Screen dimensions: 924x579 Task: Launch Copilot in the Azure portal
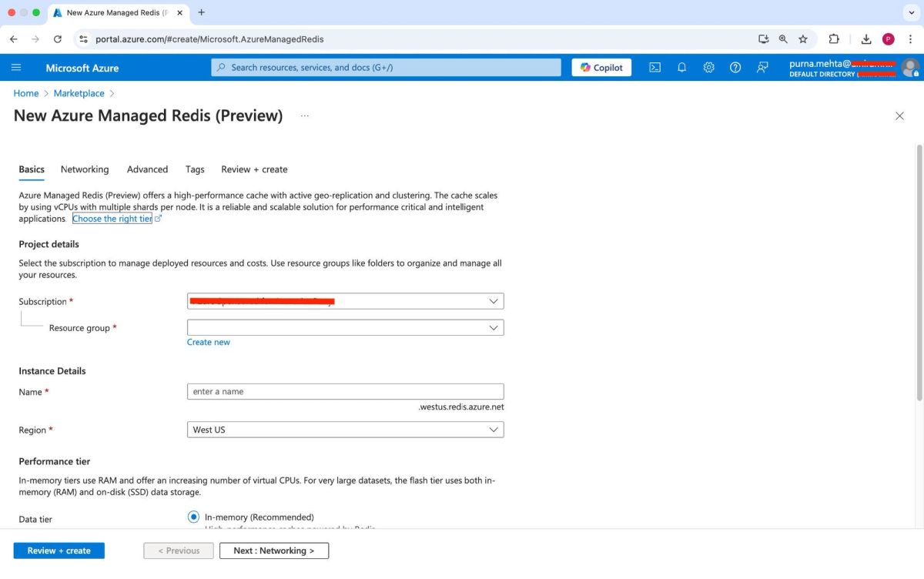pyautogui.click(x=601, y=67)
